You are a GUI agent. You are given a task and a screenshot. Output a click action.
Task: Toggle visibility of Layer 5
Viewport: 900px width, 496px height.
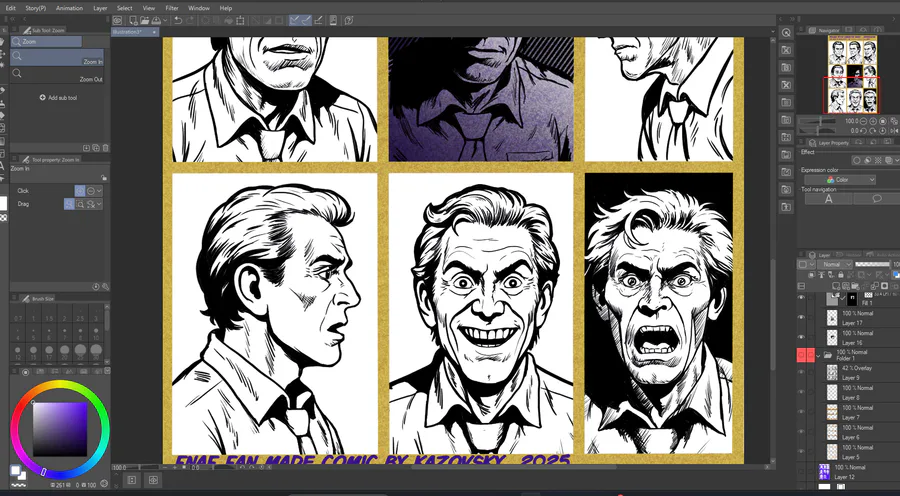[801, 452]
